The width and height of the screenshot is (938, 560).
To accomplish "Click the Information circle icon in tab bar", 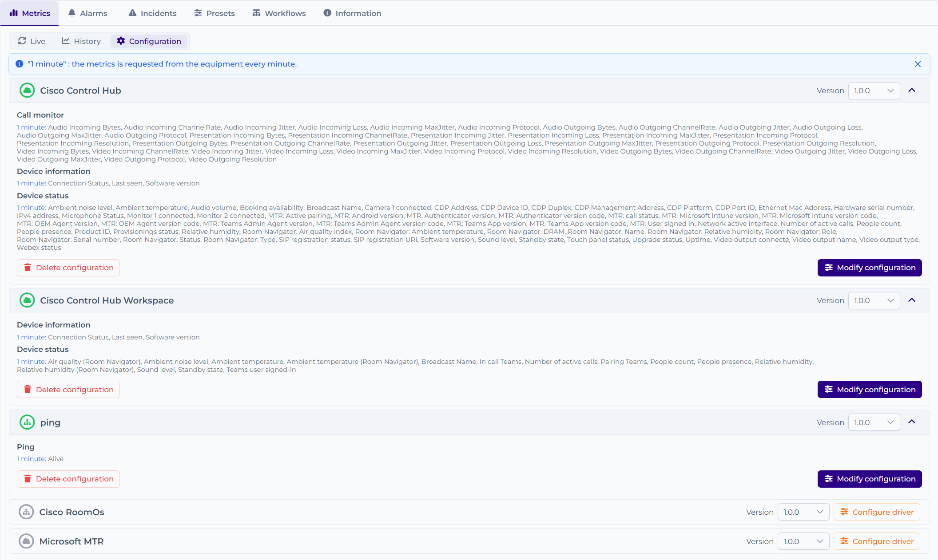I will pyautogui.click(x=327, y=13).
